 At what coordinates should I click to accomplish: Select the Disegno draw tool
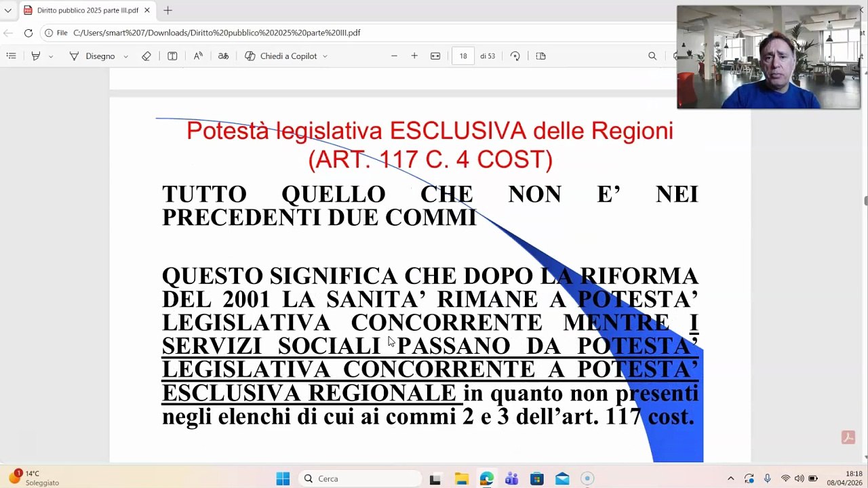click(x=92, y=56)
